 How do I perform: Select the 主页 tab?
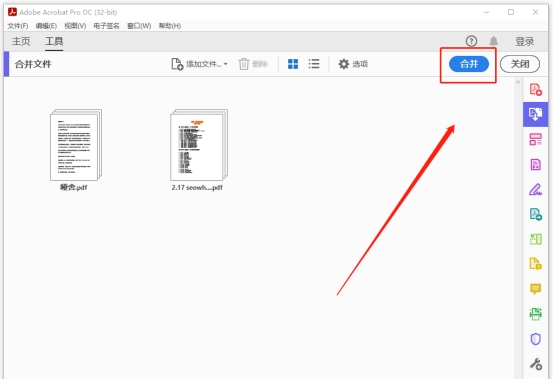point(21,41)
